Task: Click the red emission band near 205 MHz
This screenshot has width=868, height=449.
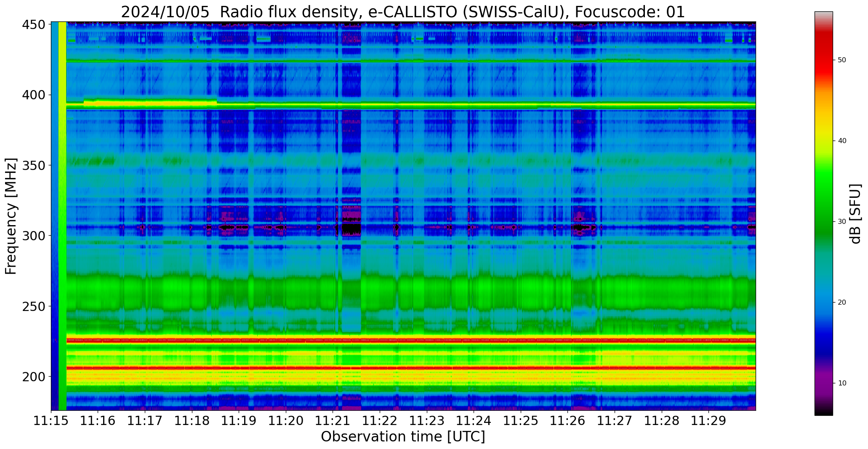Action: pyautogui.click(x=411, y=368)
